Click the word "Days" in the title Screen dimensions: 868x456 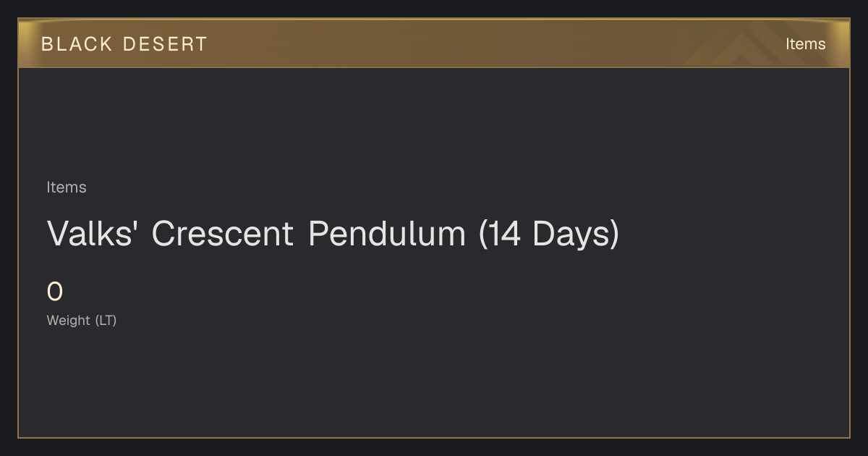(571, 234)
